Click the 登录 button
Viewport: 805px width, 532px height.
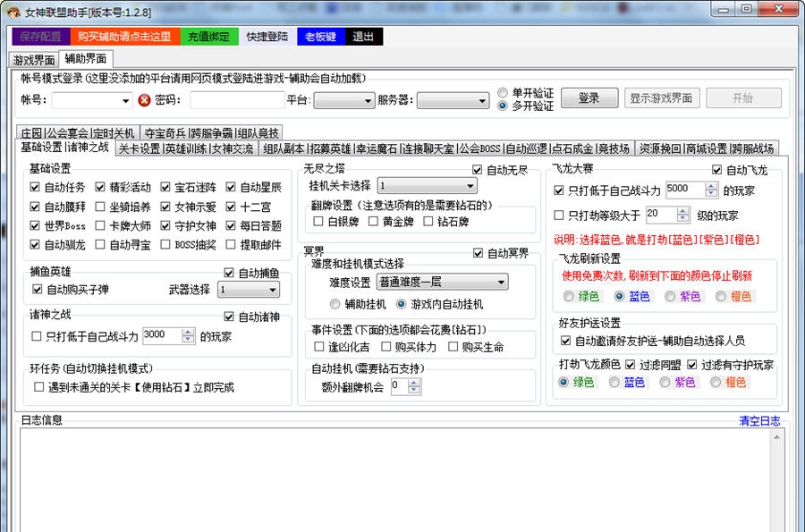(588, 98)
